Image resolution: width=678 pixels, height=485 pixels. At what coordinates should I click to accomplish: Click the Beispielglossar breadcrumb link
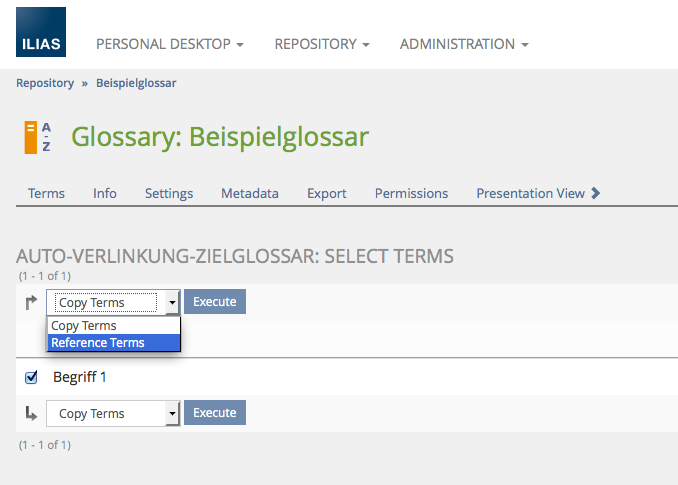coord(136,83)
